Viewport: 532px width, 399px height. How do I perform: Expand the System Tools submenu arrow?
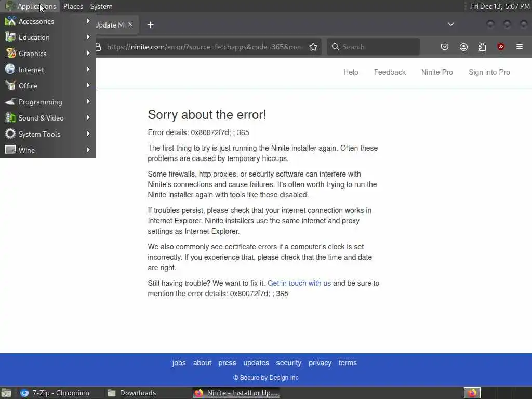coord(88,134)
